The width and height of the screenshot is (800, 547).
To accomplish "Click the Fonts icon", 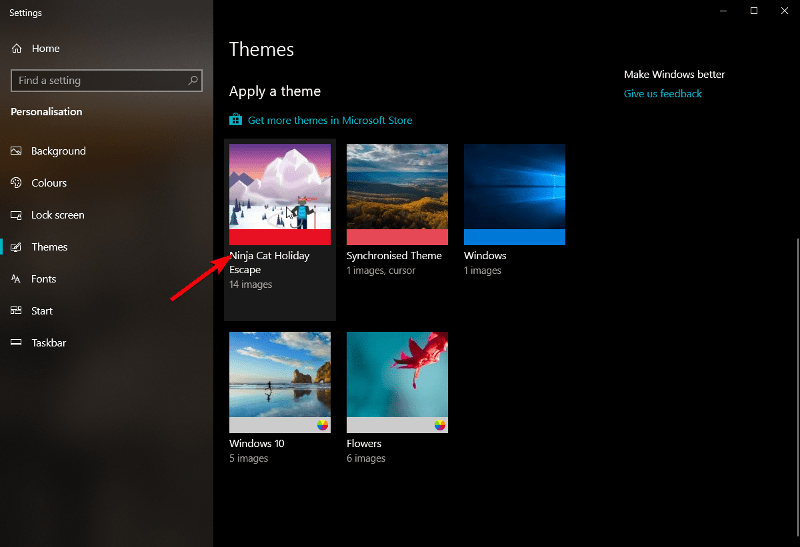I will [16, 279].
